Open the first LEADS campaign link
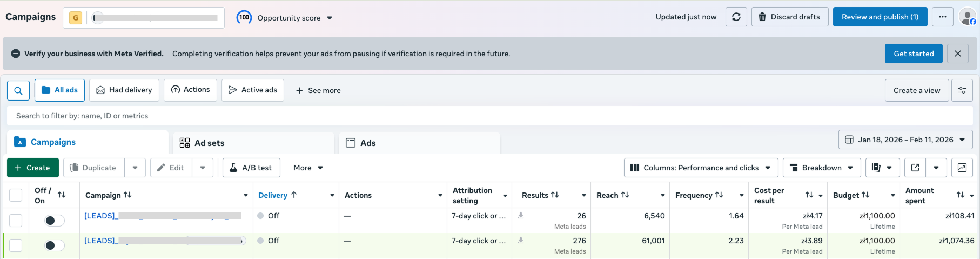 163,216
